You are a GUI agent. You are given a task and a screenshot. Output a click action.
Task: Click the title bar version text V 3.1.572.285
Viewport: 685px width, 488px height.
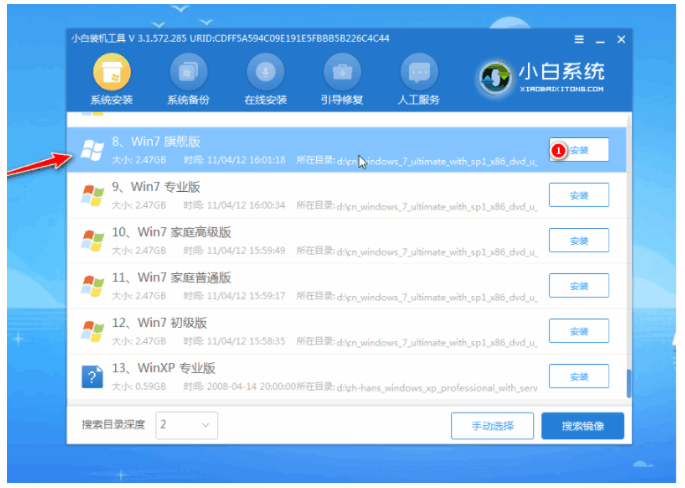click(157, 38)
